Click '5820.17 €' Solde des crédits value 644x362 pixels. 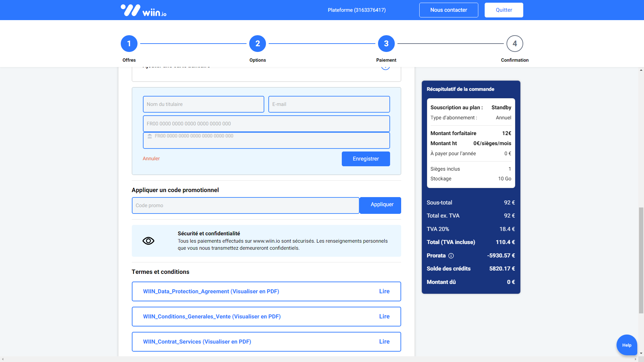(x=502, y=268)
